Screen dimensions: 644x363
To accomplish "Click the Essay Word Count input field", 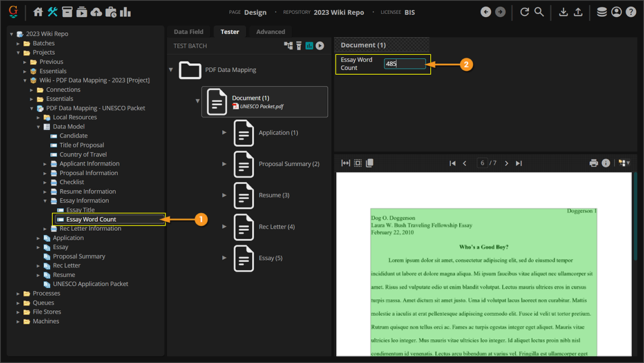I will [x=404, y=64].
